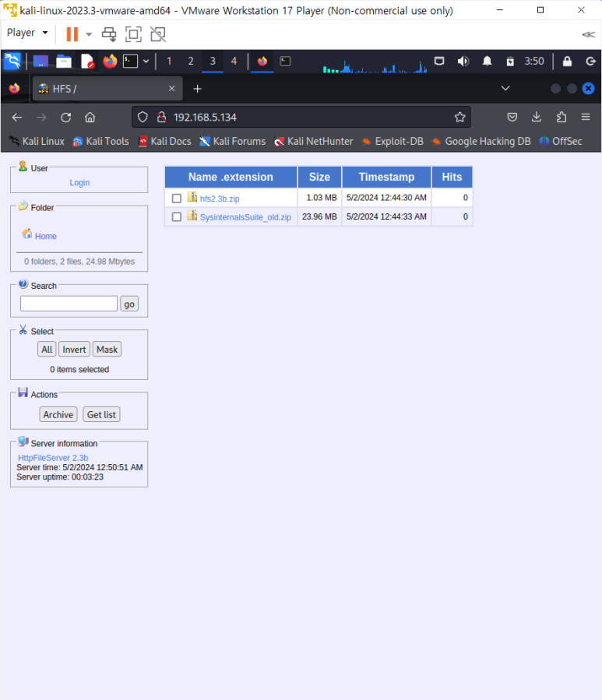
Task: Launch Firefox from the Kali panel launcher
Action: point(110,62)
